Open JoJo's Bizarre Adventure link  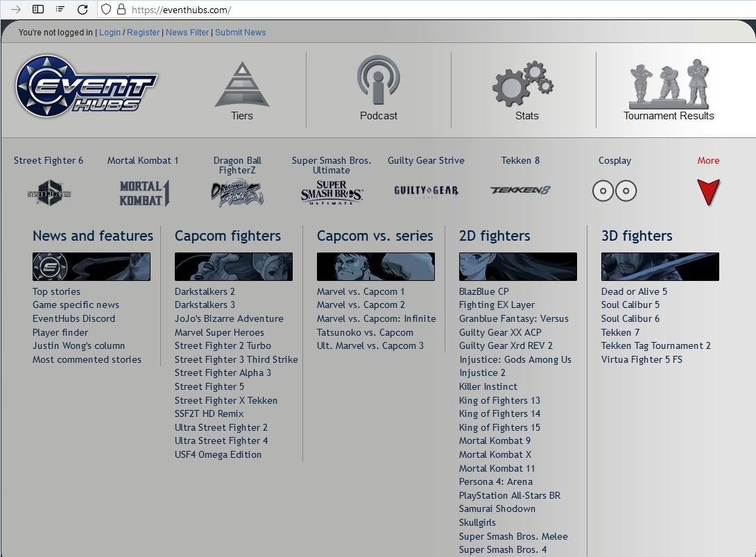click(x=229, y=319)
